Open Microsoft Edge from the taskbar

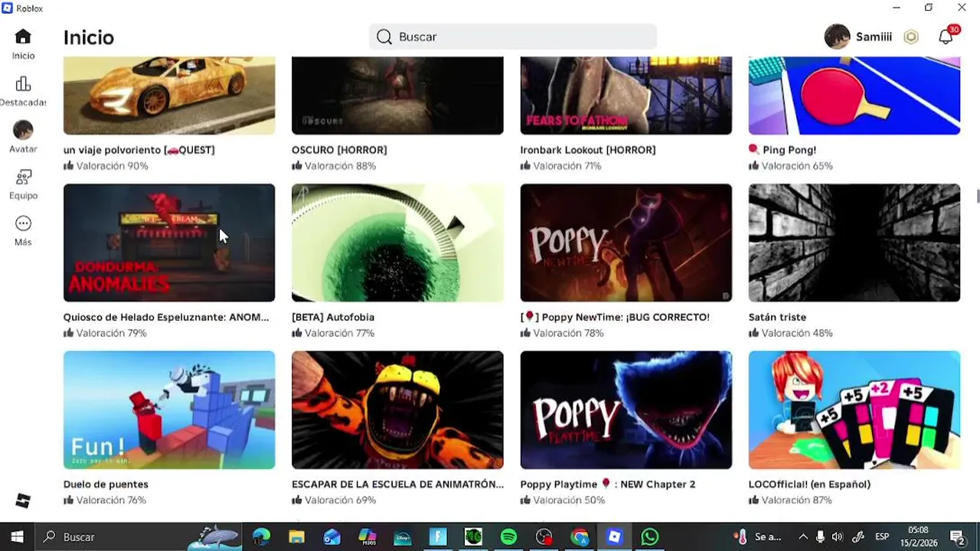click(x=261, y=537)
